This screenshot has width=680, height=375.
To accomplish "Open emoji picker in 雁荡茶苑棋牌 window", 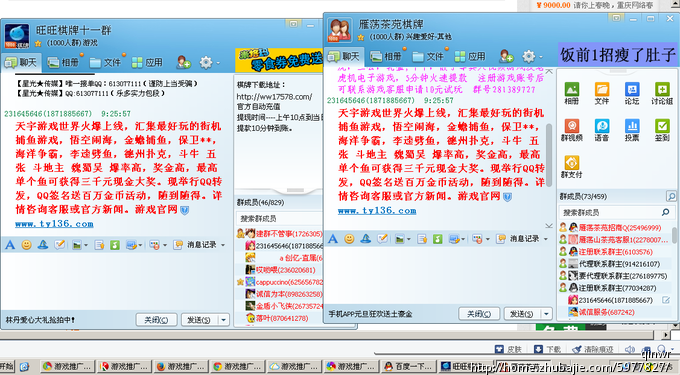I will point(349,238).
